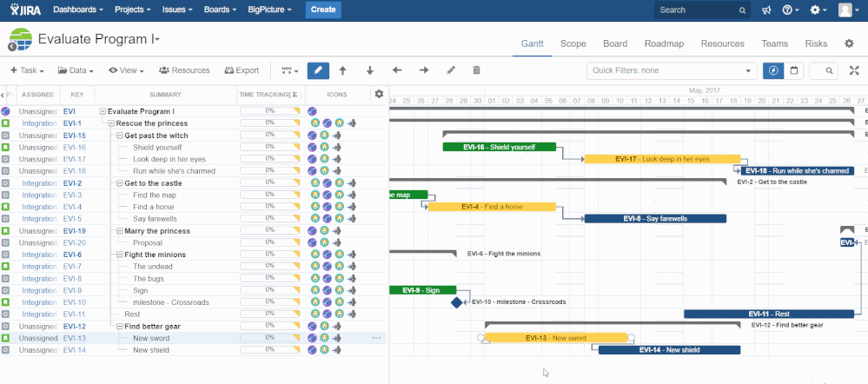The width and height of the screenshot is (868, 384).
Task: Toggle edit mode pencil button
Action: [x=318, y=70]
